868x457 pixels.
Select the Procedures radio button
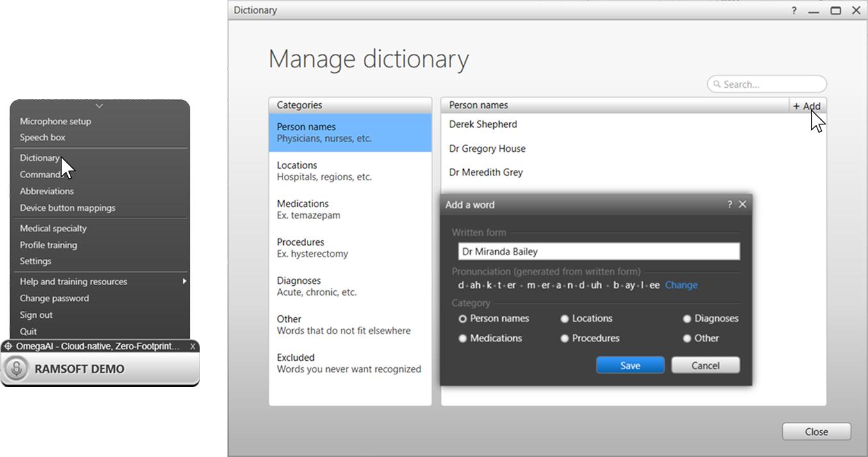pyautogui.click(x=564, y=338)
